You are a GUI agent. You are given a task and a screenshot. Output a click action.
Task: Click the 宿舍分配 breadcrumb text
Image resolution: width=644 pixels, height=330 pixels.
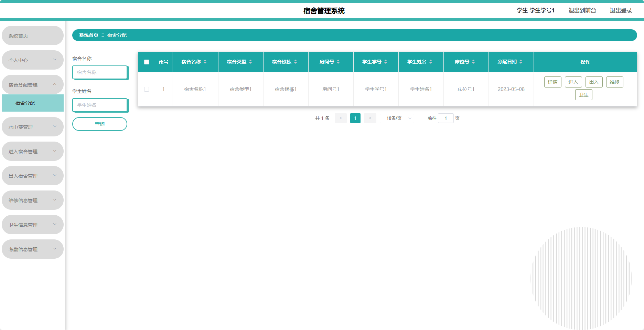pyautogui.click(x=117, y=35)
